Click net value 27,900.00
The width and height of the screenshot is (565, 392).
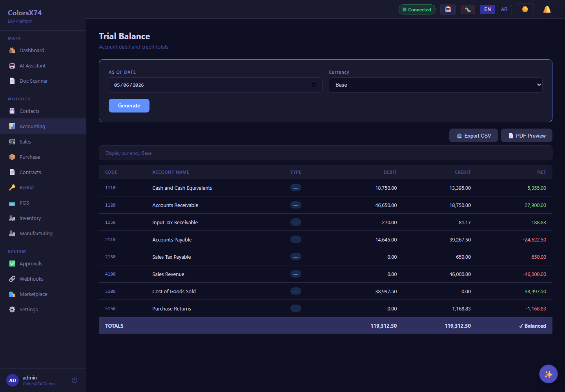[535, 205]
